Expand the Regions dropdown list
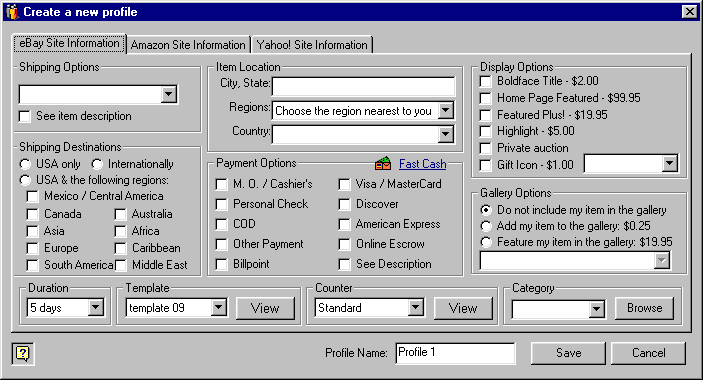Image resolution: width=703 pixels, height=380 pixels. click(446, 110)
